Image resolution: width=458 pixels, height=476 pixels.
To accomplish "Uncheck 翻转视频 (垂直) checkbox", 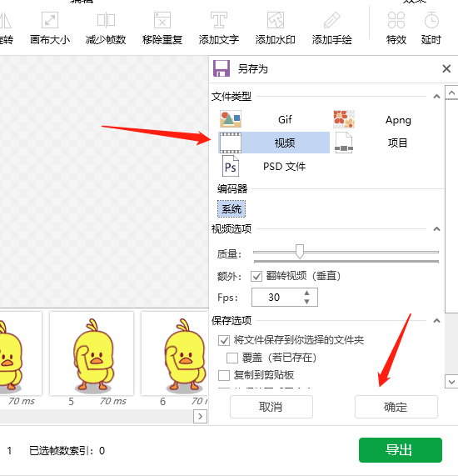I will pos(256,276).
